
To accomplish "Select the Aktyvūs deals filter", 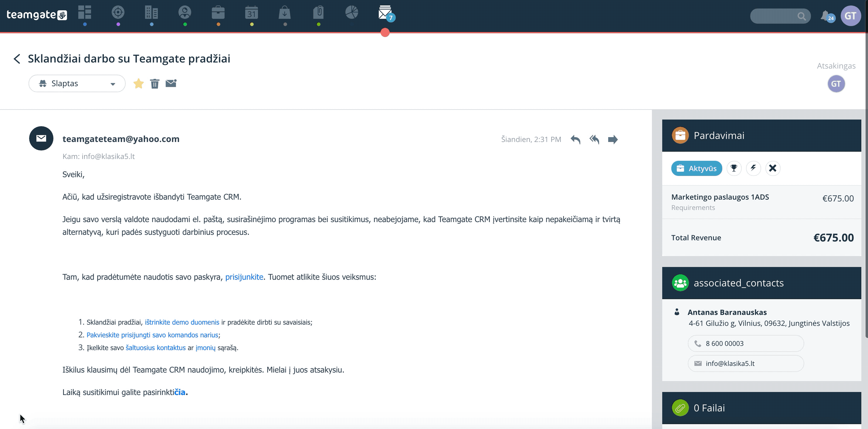I will pyautogui.click(x=697, y=168).
